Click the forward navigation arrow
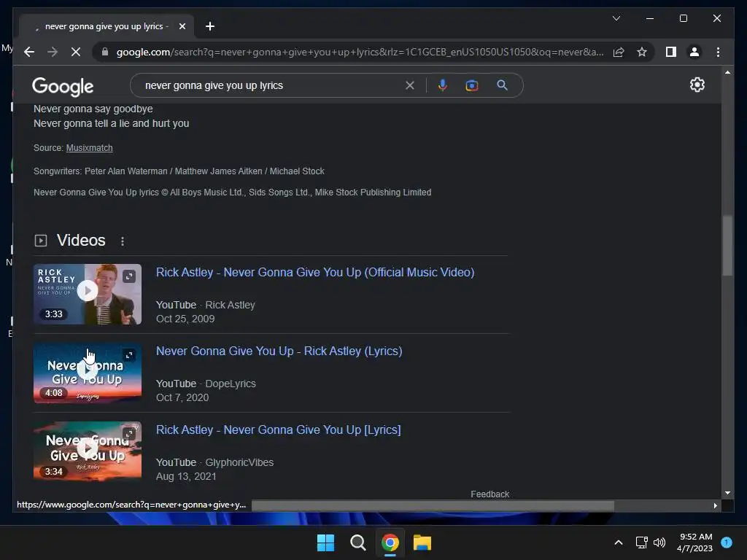 click(x=53, y=52)
